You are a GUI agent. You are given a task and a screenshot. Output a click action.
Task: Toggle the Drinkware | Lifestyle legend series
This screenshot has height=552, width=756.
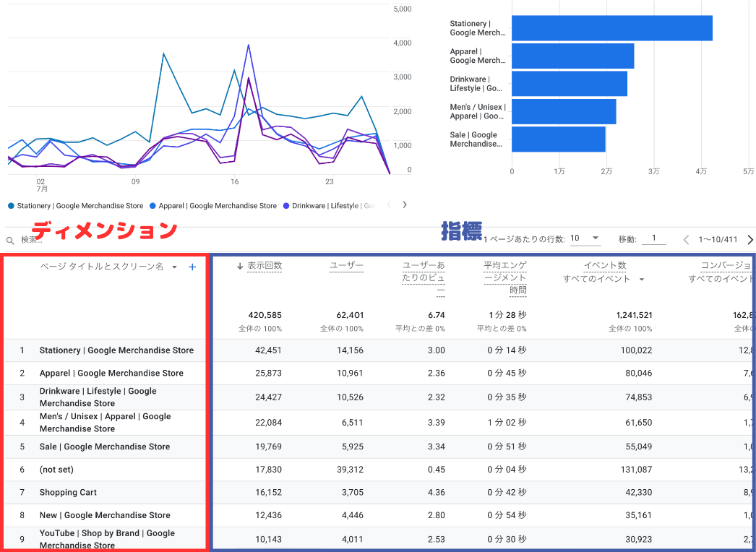[x=329, y=206]
